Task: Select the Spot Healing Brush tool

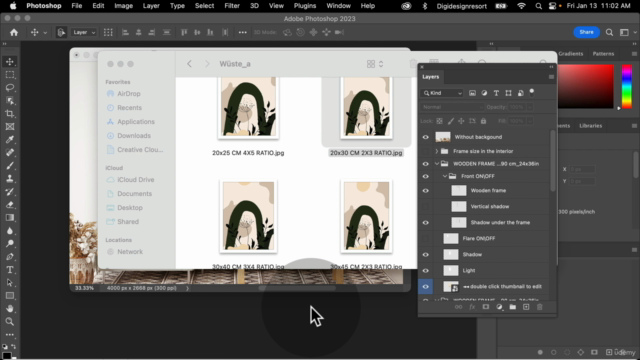Action: click(x=10, y=153)
